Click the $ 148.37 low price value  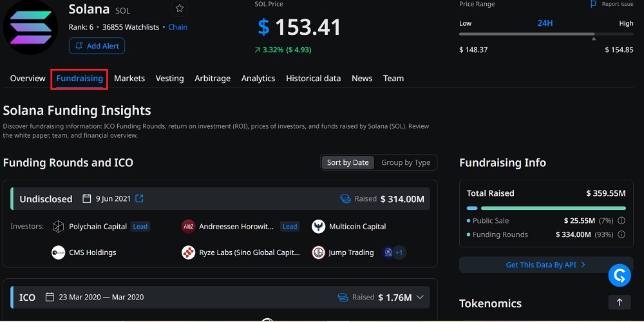(x=473, y=50)
